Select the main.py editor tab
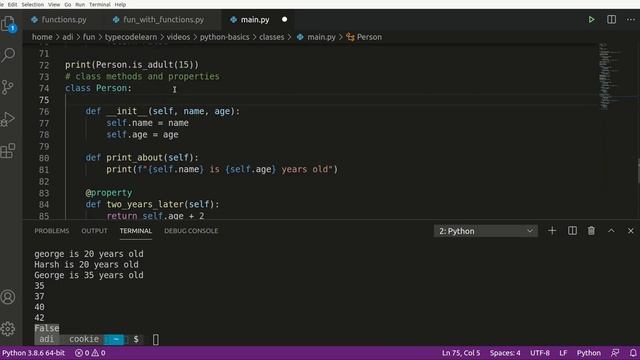 click(x=255, y=20)
